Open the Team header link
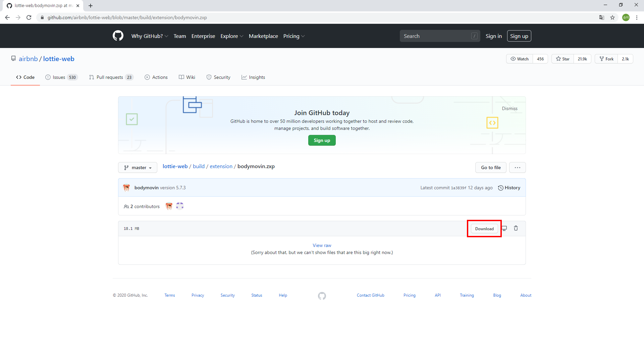644x349 pixels. (x=180, y=36)
